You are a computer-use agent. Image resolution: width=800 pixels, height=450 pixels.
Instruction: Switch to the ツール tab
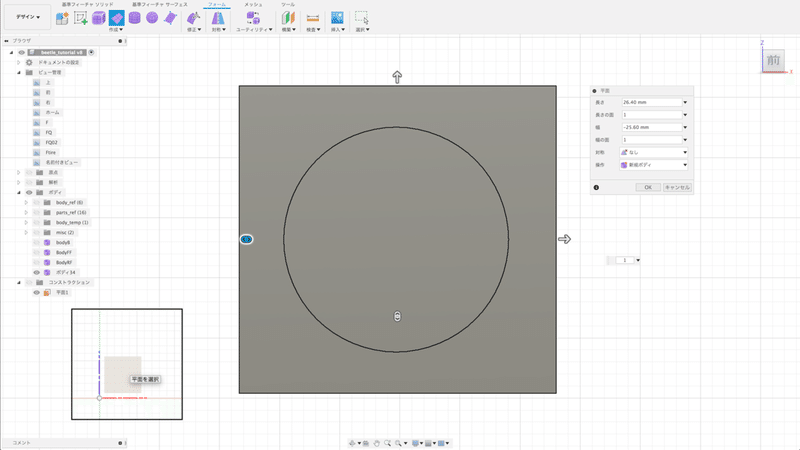288,5
